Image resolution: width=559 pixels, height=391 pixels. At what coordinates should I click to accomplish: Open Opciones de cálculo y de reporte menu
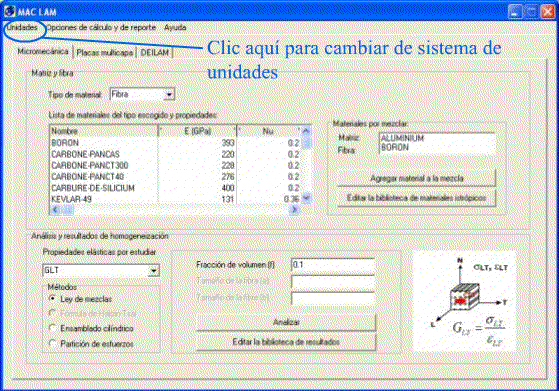[x=101, y=27]
